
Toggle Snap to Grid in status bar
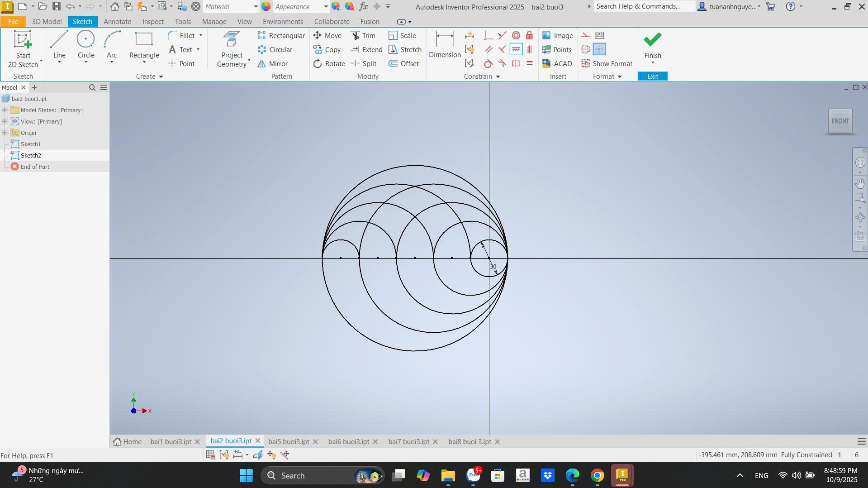point(210,455)
